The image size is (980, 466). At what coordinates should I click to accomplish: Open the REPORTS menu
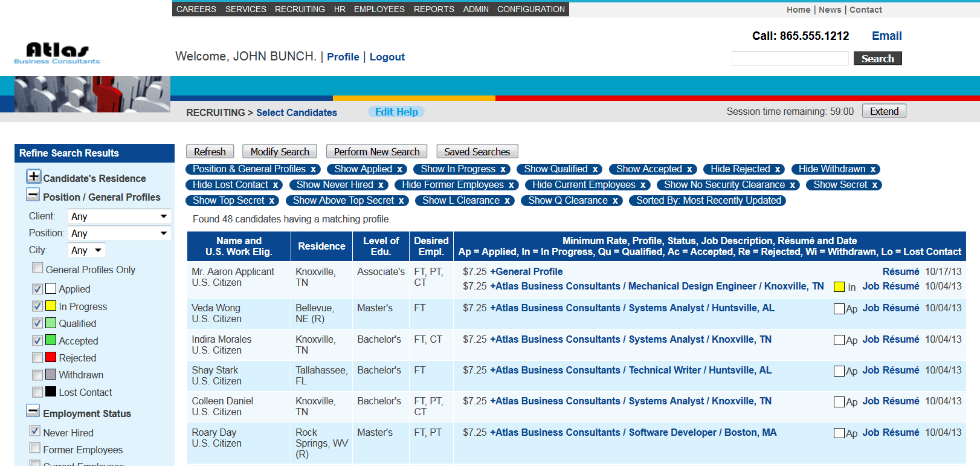[x=434, y=9]
